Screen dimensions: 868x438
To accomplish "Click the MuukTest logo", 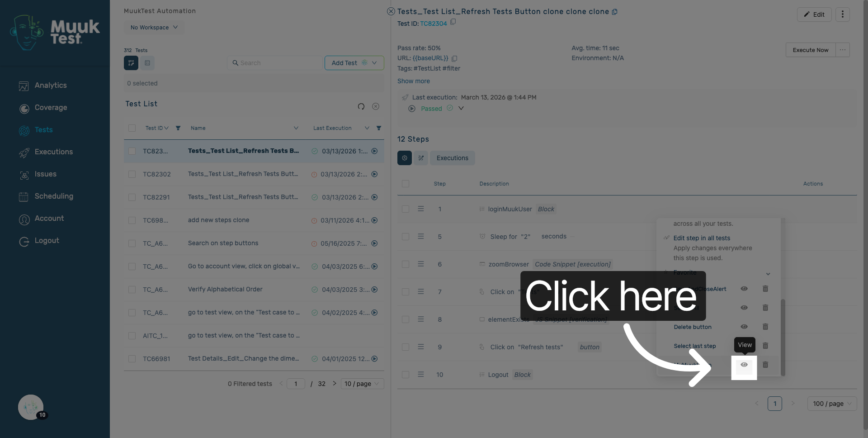I will point(55,33).
